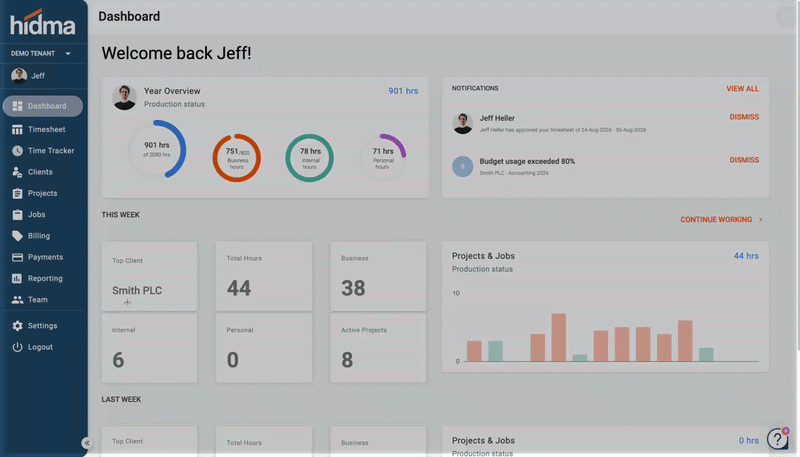The height and width of the screenshot is (457, 800).
Task: Click the LAST WEEK section label
Action: [121, 399]
